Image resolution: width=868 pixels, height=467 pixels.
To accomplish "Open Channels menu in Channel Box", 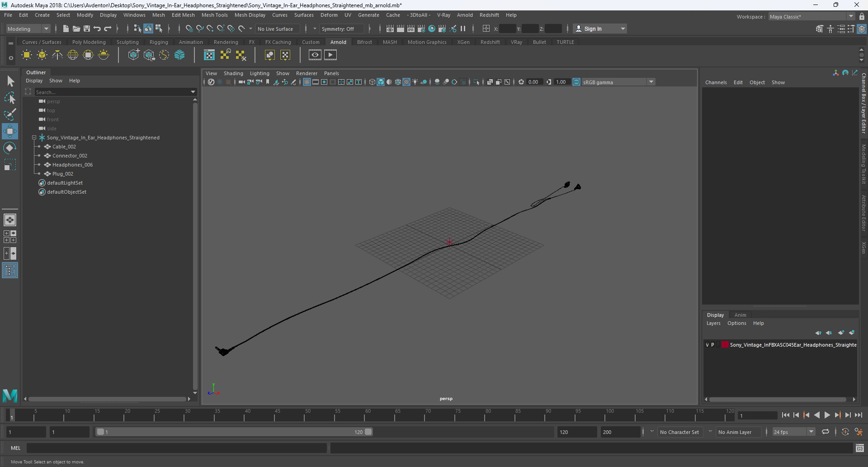I will (x=716, y=82).
